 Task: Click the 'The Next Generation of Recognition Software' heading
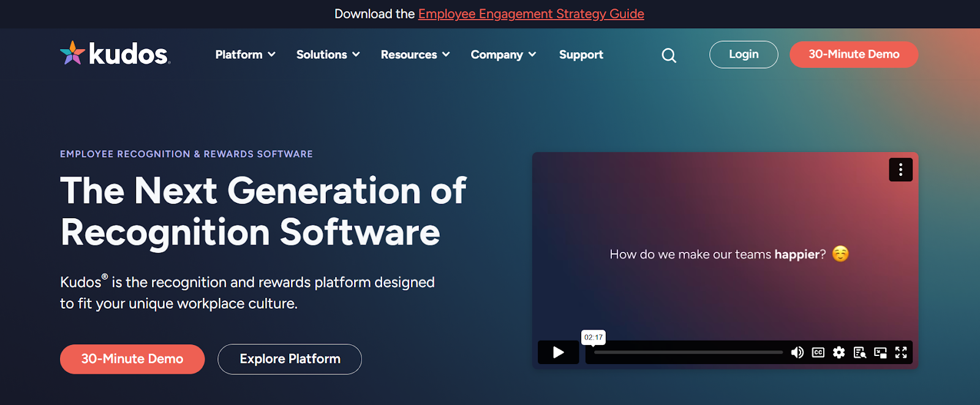(263, 211)
